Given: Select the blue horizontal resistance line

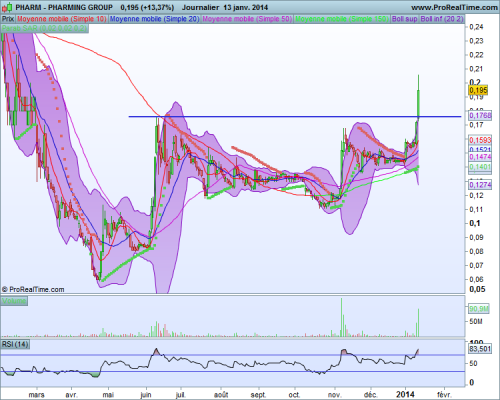Looking at the screenshot, I should pyautogui.click(x=295, y=117).
